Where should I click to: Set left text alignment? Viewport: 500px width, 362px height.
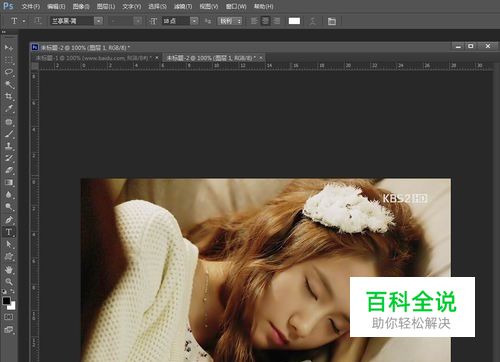[254, 21]
